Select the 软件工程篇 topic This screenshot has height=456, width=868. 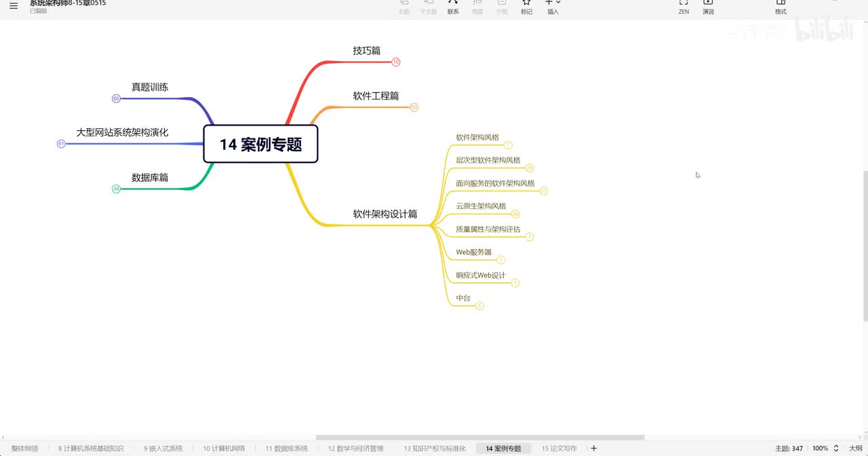[x=376, y=96]
